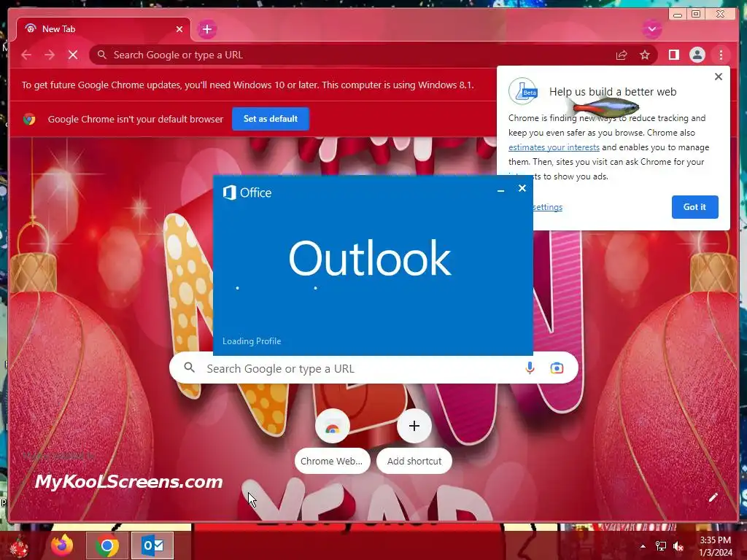Show hidden system tray icons

[643, 546]
